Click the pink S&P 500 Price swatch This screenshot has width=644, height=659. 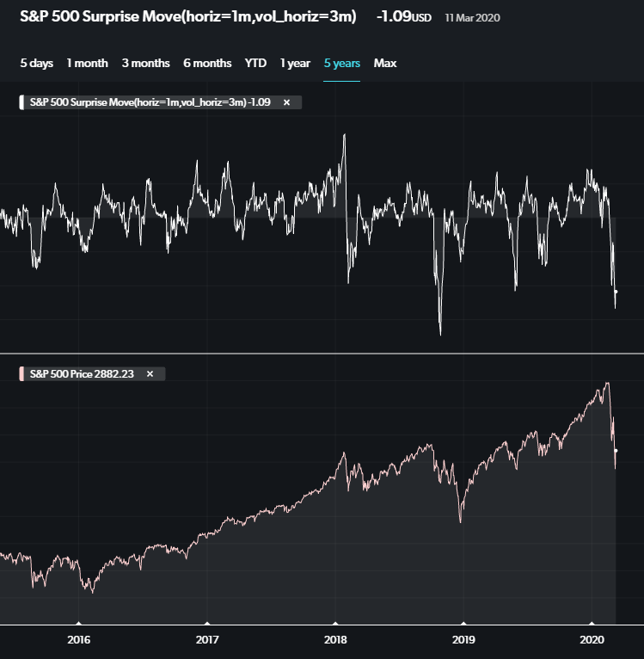pos(21,374)
